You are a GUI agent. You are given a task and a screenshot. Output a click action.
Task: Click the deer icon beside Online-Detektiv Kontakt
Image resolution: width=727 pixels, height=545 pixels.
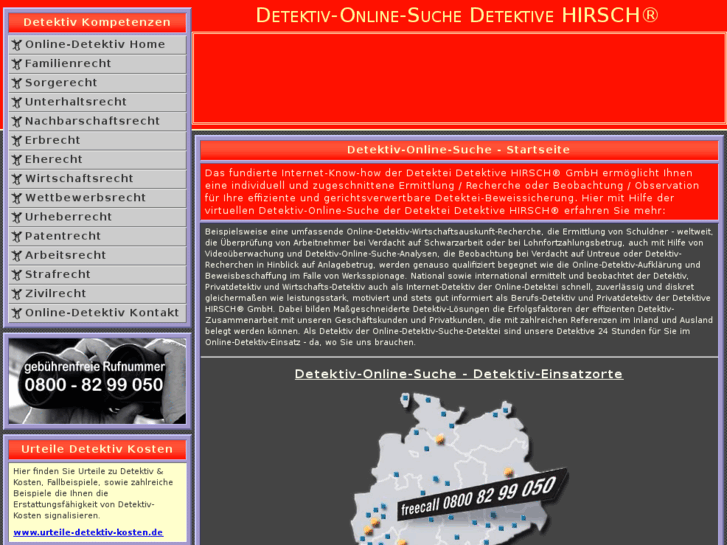[x=17, y=313]
